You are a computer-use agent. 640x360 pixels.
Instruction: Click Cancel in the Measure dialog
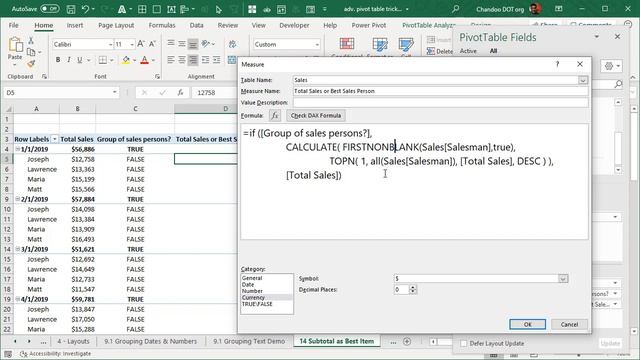[569, 324]
